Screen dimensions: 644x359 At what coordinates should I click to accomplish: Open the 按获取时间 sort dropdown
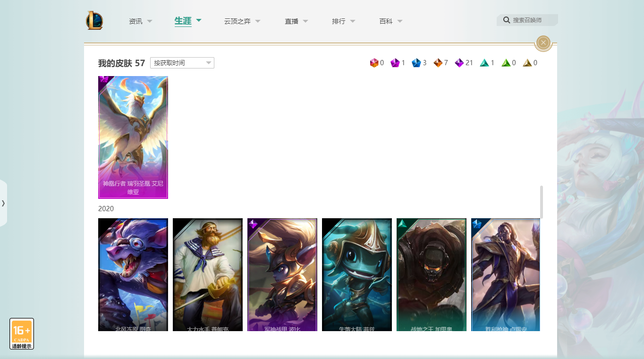tap(182, 63)
